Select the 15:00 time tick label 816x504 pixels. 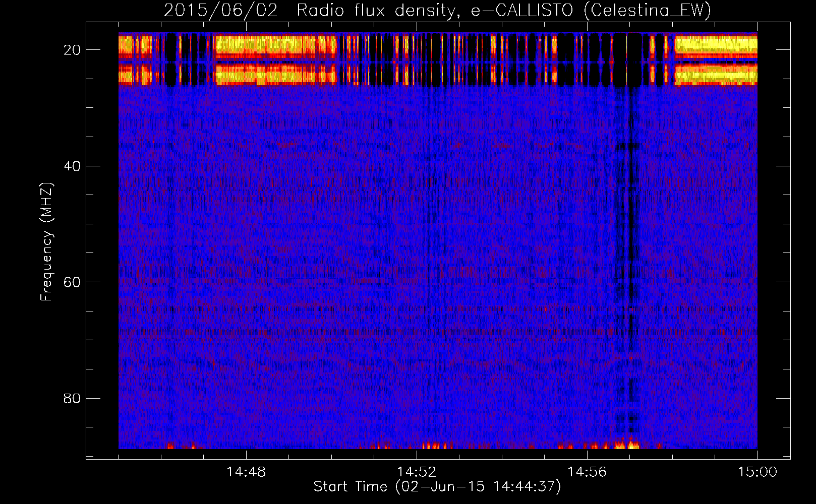coord(757,472)
